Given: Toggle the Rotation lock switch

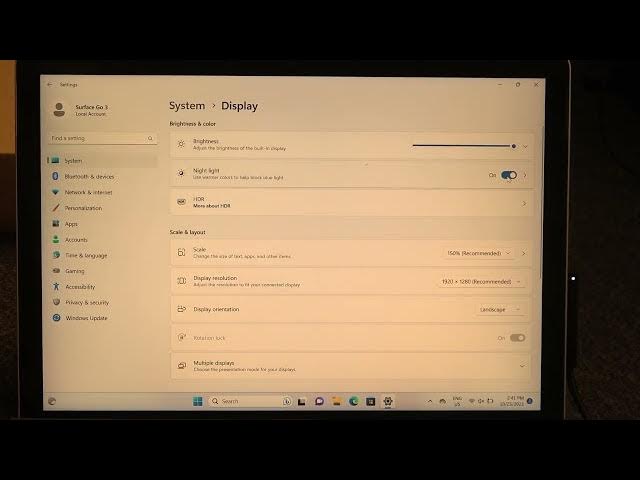Looking at the screenshot, I should 517,338.
